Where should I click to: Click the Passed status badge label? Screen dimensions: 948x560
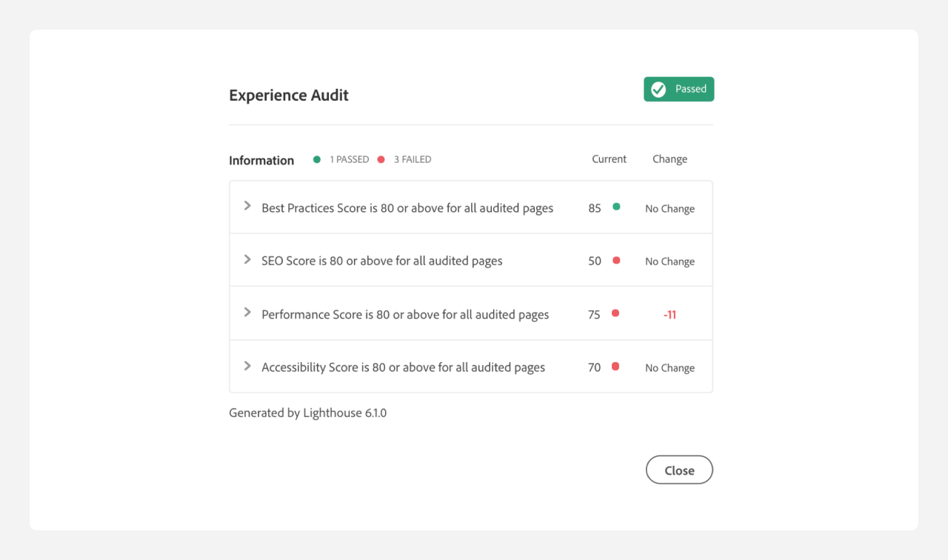pyautogui.click(x=690, y=89)
